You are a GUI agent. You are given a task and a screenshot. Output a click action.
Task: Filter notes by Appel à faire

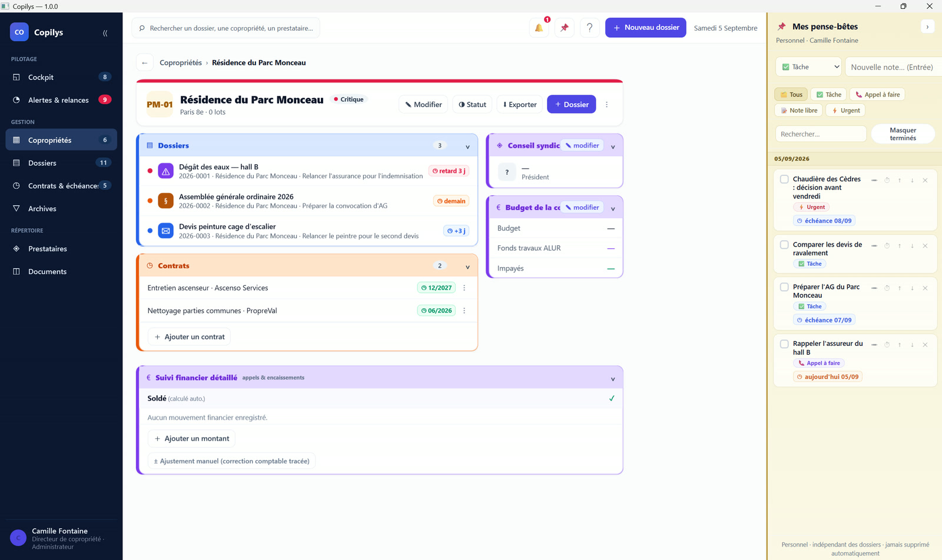click(x=877, y=95)
